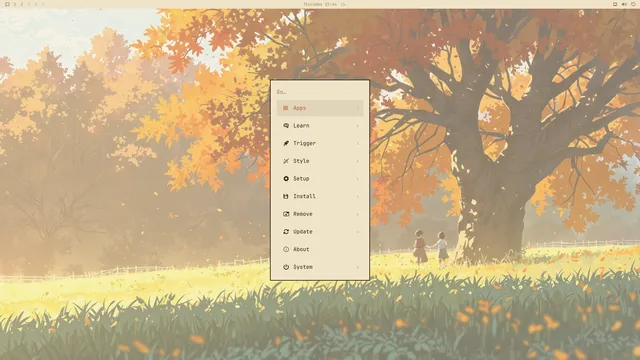Image resolution: width=640 pixels, height=360 pixels.
Task: Switch to workspace 4 in top bar
Action: click(x=36, y=4)
